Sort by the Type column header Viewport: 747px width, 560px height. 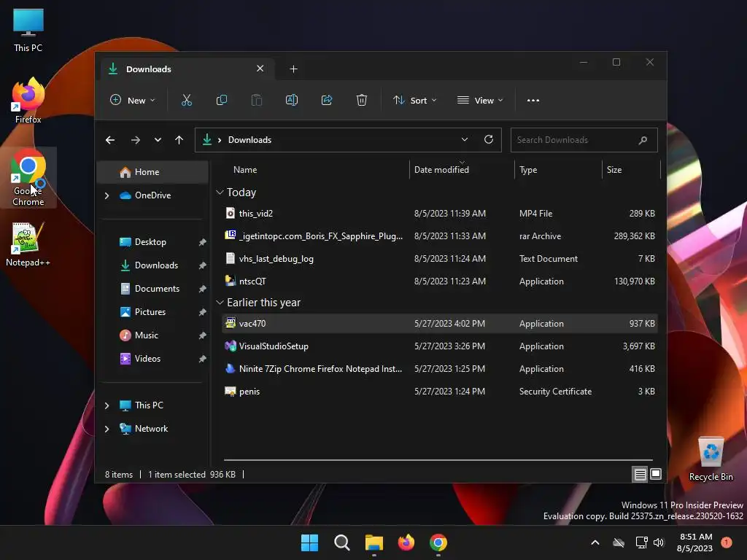point(558,169)
